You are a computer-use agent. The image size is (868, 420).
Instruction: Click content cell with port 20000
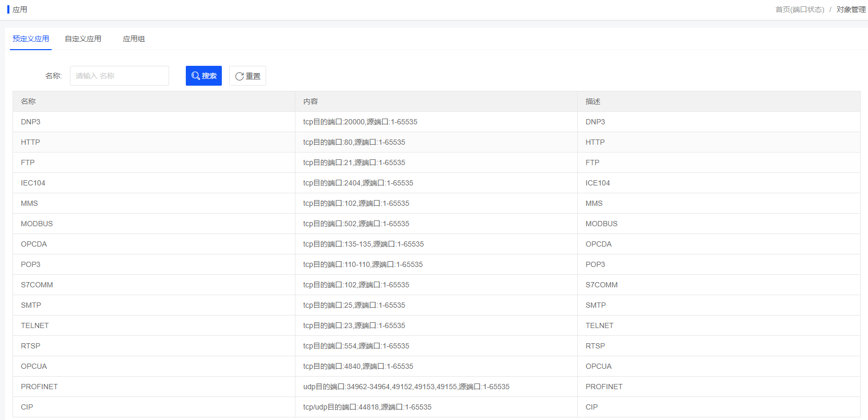pos(436,122)
